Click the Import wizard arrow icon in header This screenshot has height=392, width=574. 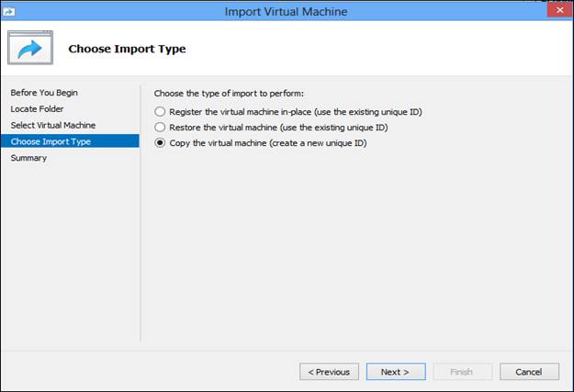(x=30, y=48)
